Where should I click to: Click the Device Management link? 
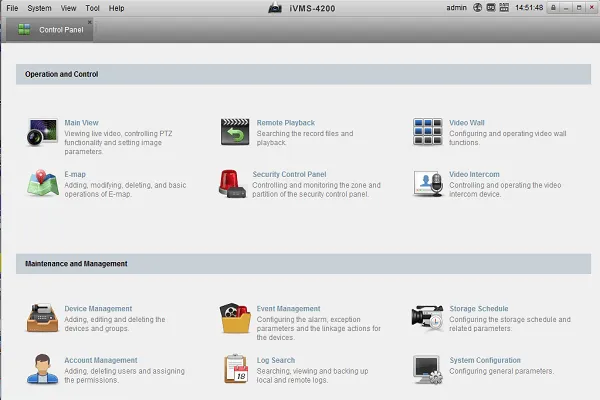tap(98, 309)
